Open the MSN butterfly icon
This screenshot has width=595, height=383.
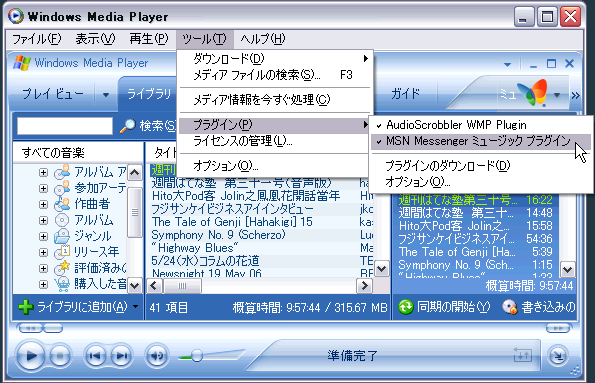pos(533,92)
